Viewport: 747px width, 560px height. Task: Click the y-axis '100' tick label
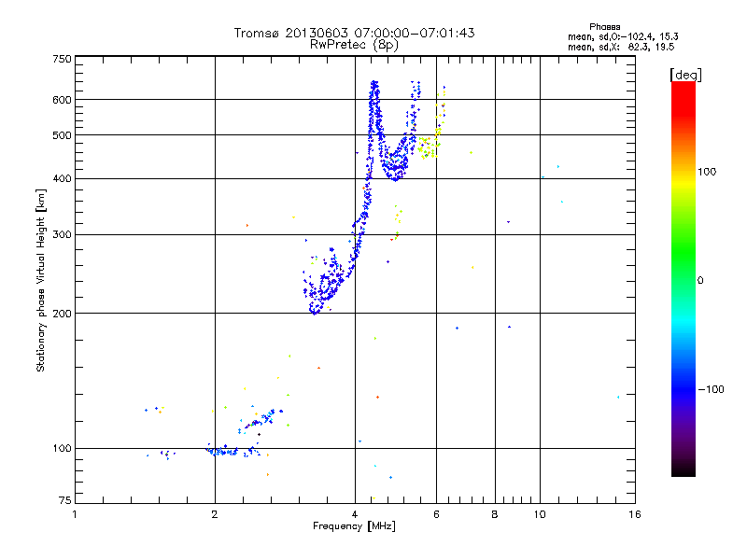[62, 449]
